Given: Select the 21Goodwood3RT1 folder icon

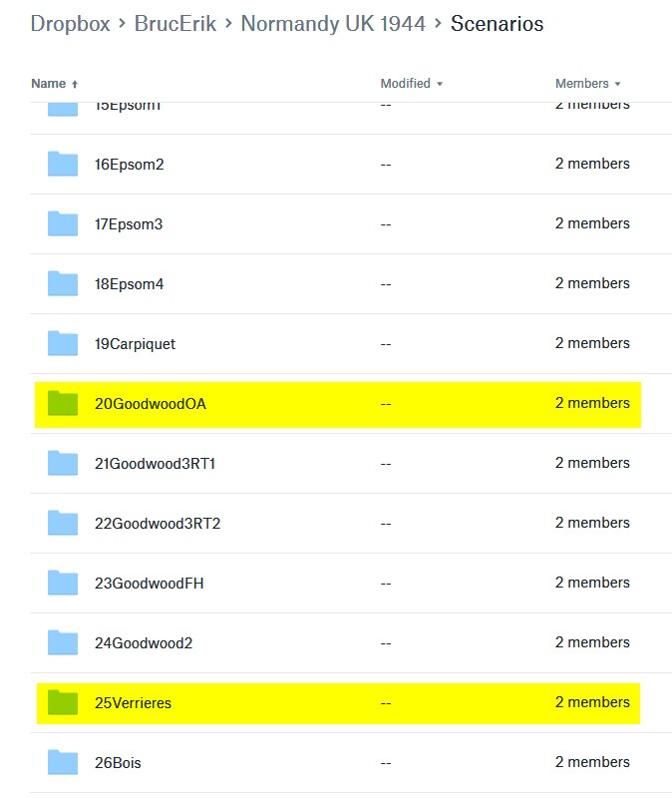Looking at the screenshot, I should tap(62, 464).
